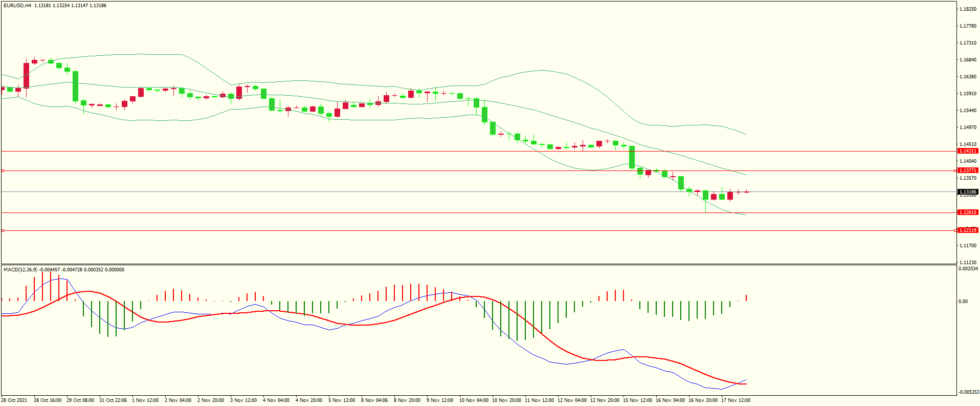Click the 1.11700 price scale label
This screenshot has height=406, width=980.
point(968,246)
